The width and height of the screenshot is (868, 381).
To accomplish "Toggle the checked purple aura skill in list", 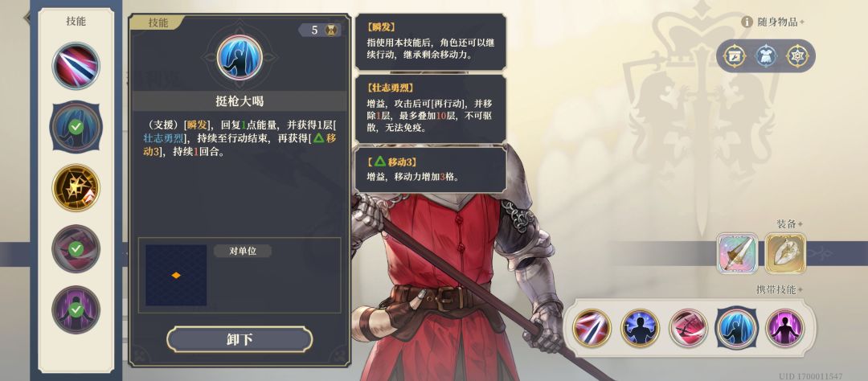I will coord(76,309).
